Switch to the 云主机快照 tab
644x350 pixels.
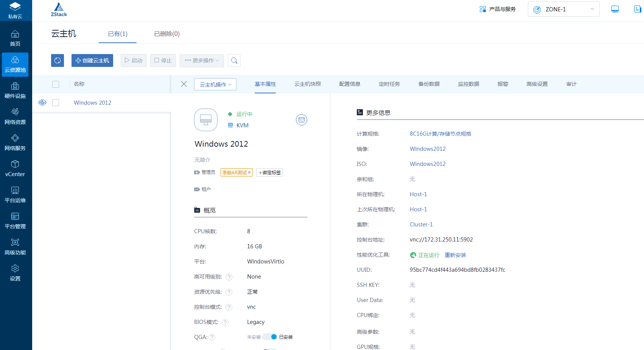[308, 84]
